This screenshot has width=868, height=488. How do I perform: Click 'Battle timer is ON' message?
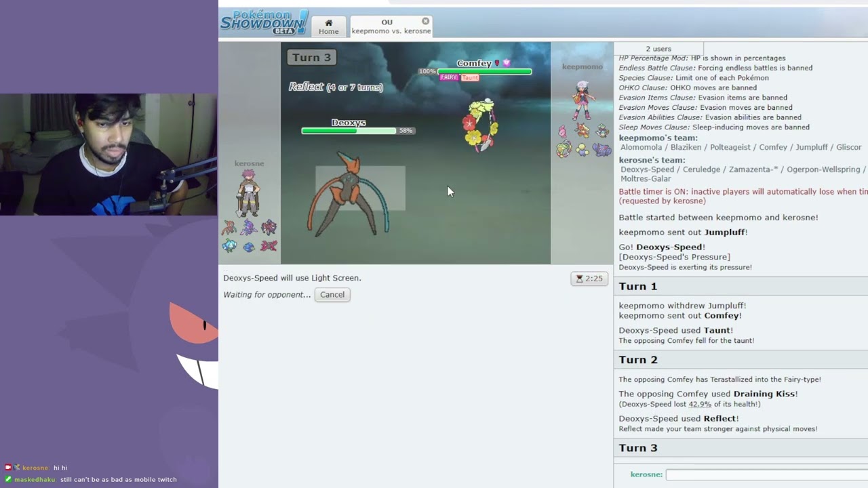pyautogui.click(x=743, y=196)
